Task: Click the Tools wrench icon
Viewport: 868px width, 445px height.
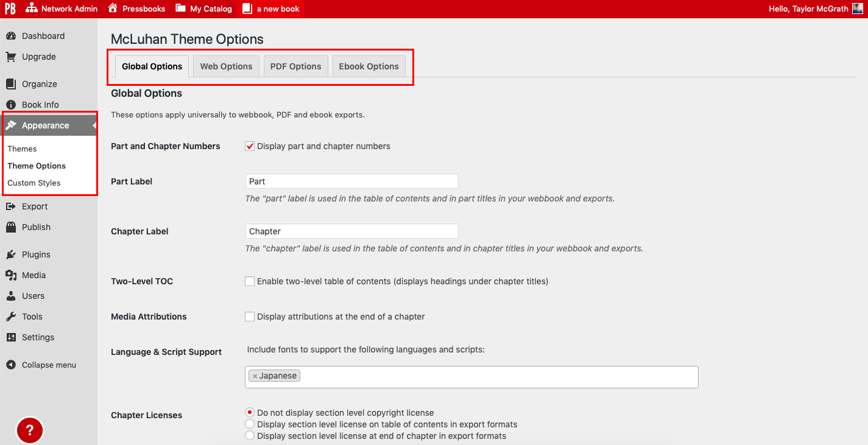Action: (11, 317)
